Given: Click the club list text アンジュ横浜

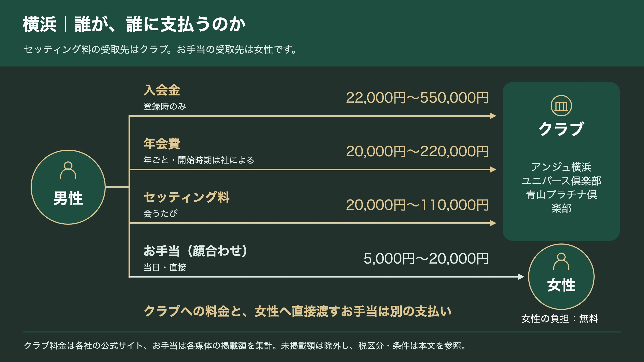Looking at the screenshot, I should click(561, 167).
